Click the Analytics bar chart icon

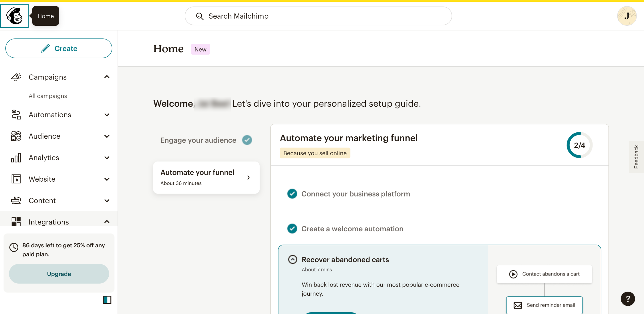(16, 158)
